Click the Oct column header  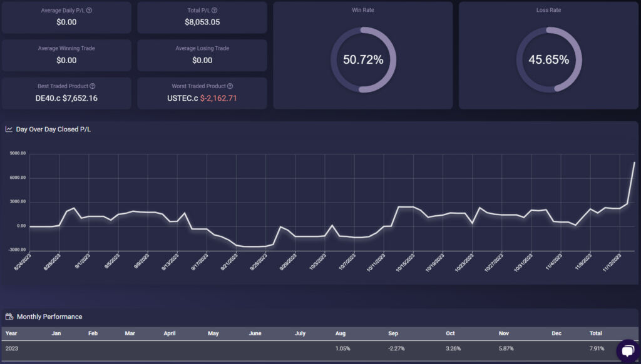pos(450,333)
